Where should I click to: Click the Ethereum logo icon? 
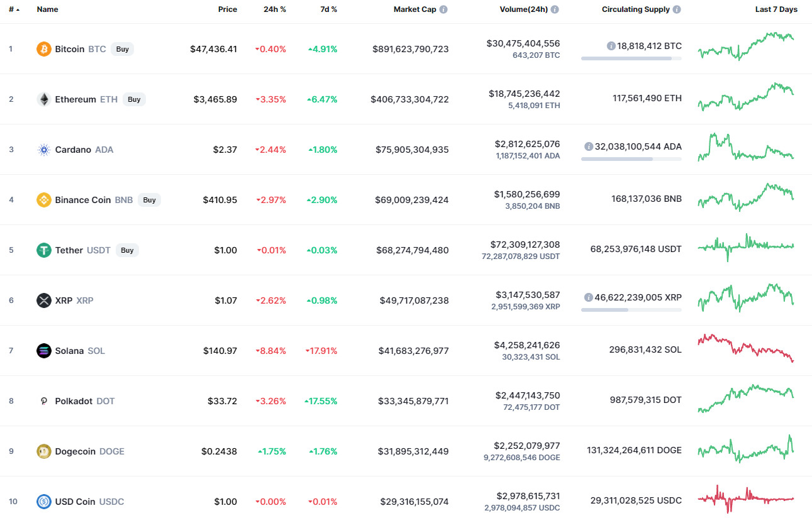pos(44,99)
